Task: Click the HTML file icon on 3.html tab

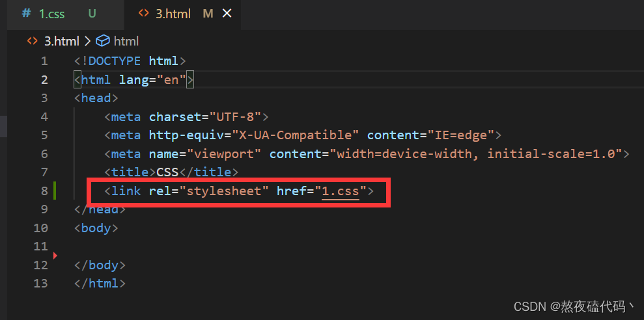Action: pyautogui.click(x=143, y=14)
